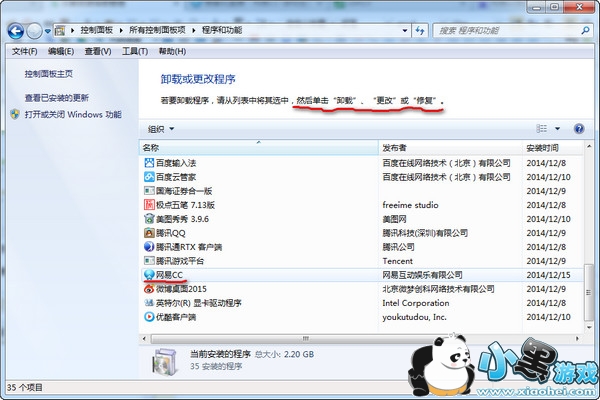Select the 百度输入法 program name
The image size is (600, 400).
176,163
